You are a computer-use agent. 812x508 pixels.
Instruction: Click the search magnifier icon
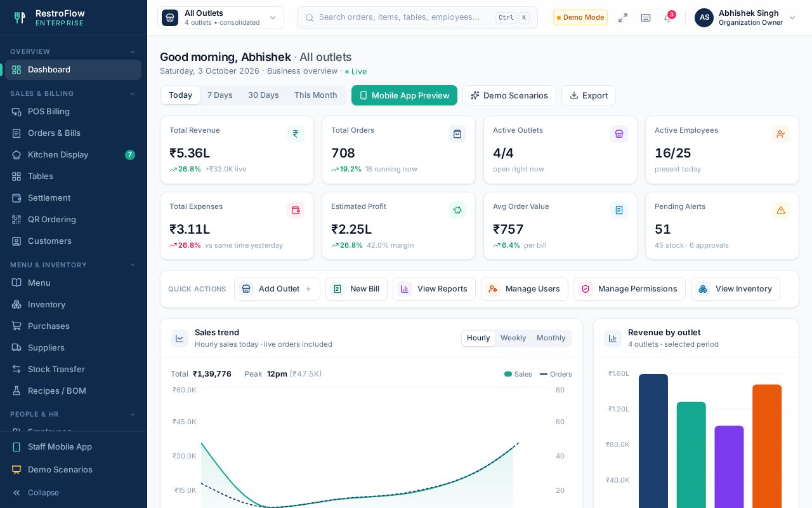310,18
